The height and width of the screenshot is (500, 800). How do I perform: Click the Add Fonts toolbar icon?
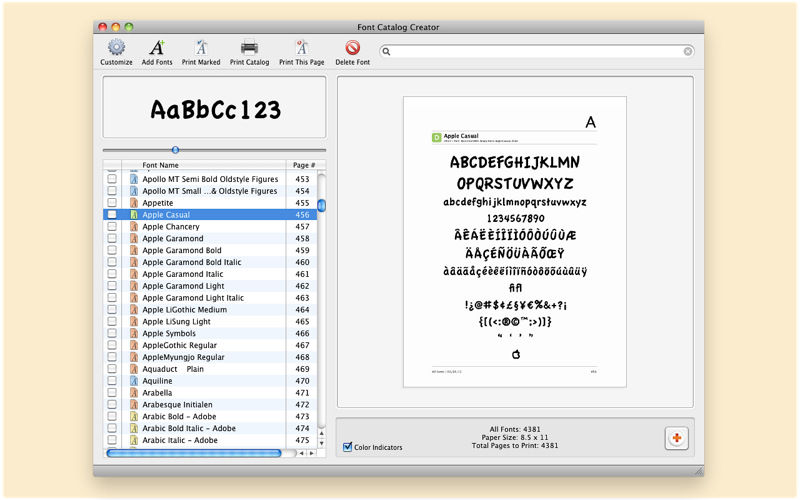pos(157,47)
